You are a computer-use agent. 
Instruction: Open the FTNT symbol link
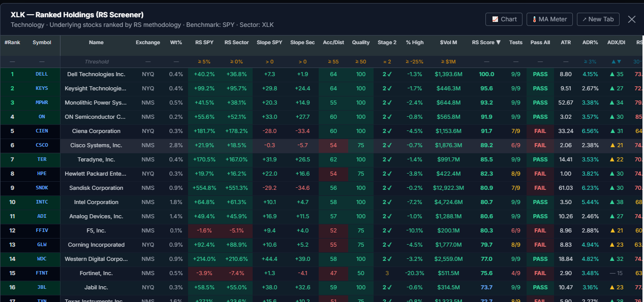(x=42, y=273)
